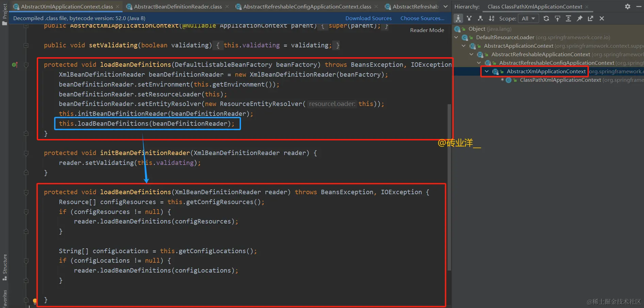Click reader.loadBeanDefinitions(configLocations) line
Viewport: 644px width, 308px height.
[x=156, y=271]
